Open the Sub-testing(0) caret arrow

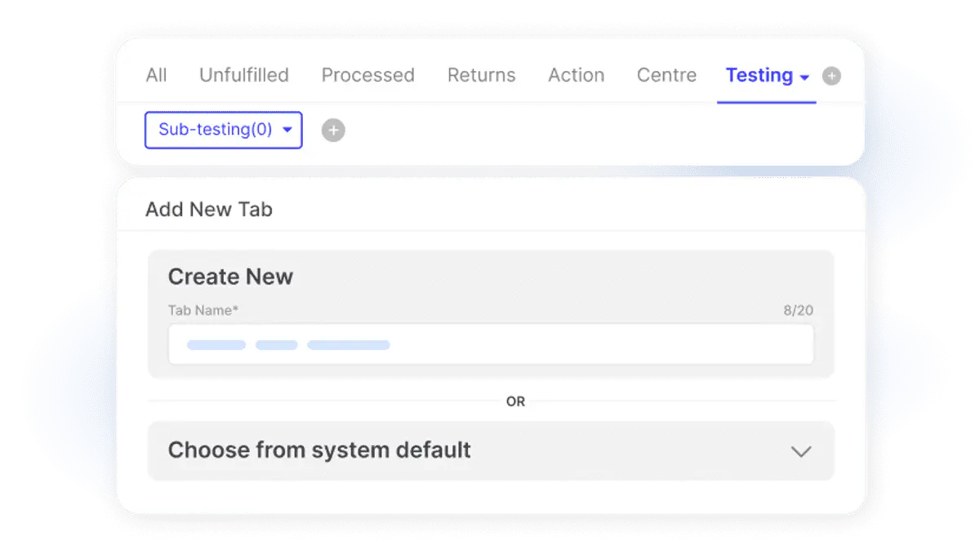point(287,131)
